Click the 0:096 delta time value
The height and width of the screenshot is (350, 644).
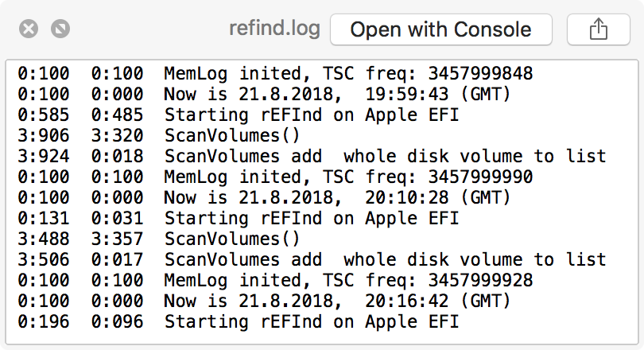pyautogui.click(x=117, y=322)
